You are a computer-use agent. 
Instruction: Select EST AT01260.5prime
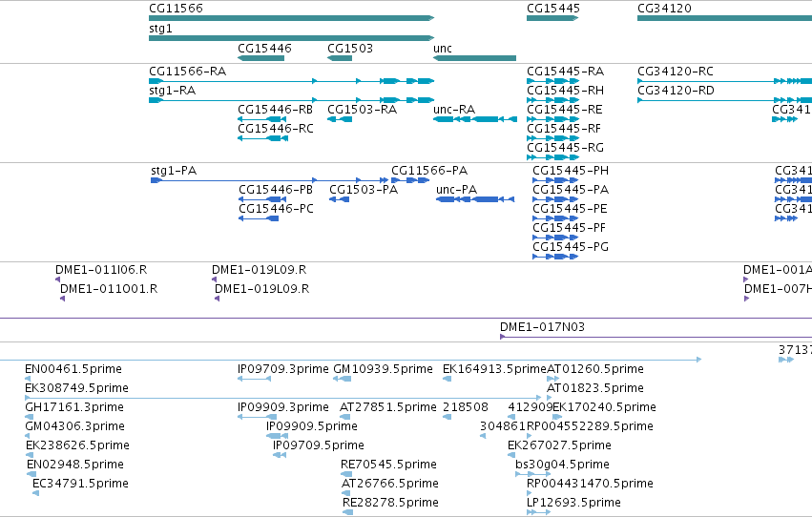[595, 369]
